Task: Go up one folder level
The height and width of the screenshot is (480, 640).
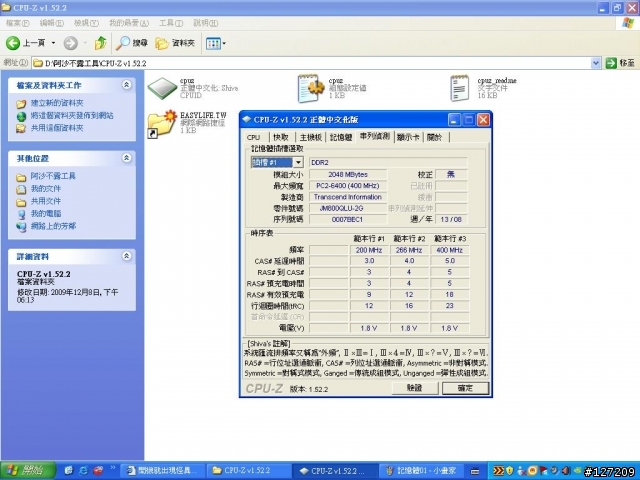Action: (100, 43)
